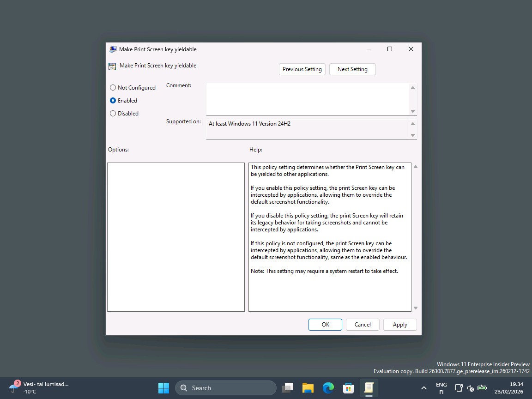Launch Microsoft Edge from the taskbar
Screen dimensions: 532x399
coord(328,388)
